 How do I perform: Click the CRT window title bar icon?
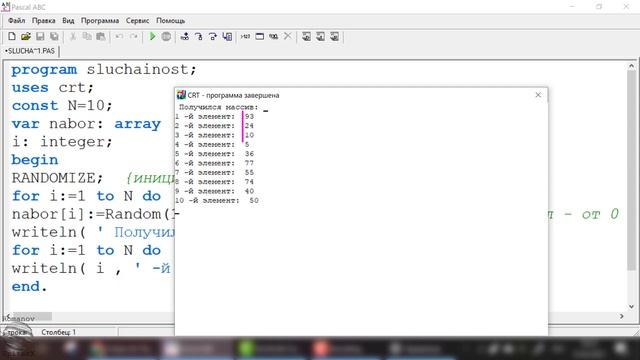(x=181, y=95)
